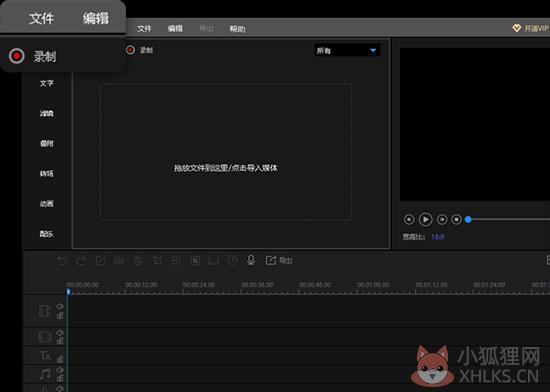Open the 16:9 aspect ratio selector
The height and width of the screenshot is (392, 550).
[x=438, y=237]
